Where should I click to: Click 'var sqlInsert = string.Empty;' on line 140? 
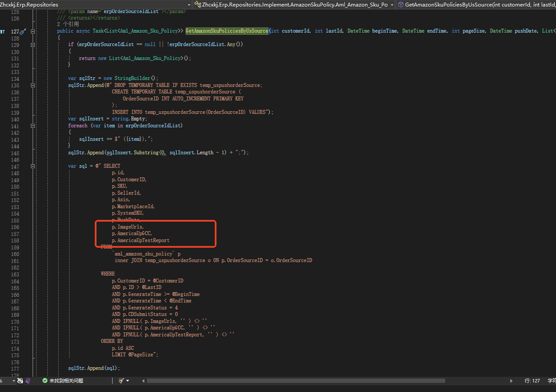[x=108, y=119]
